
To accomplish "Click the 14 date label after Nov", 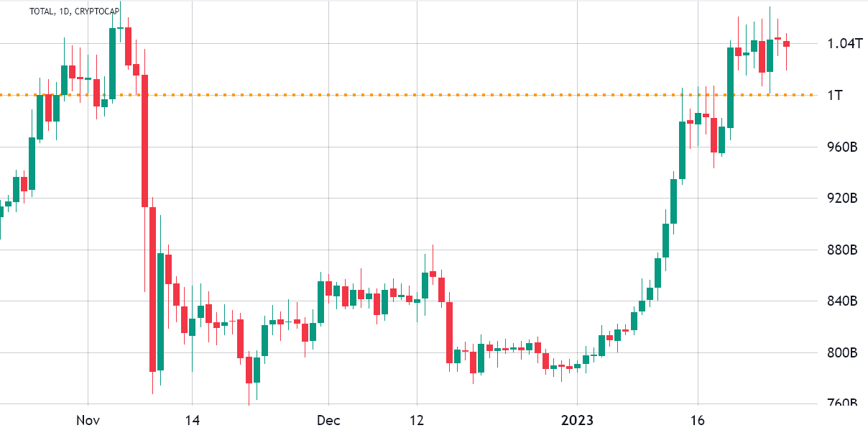I will point(191,419).
